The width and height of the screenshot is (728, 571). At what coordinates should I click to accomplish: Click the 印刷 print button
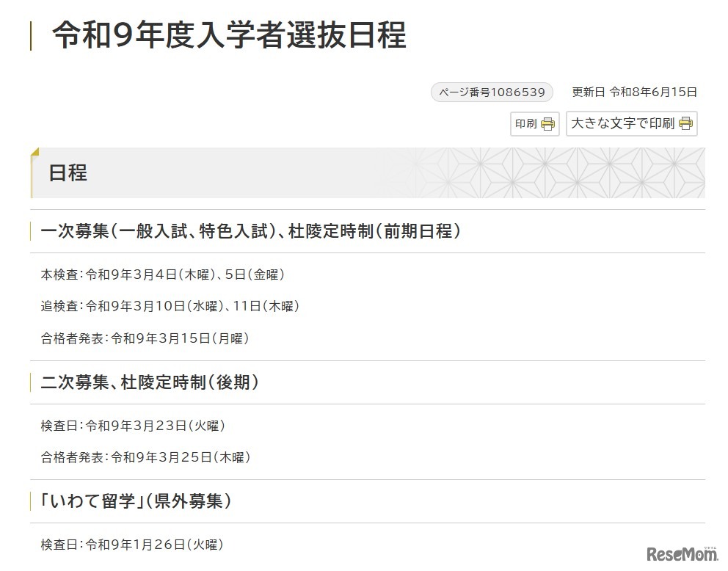coord(534,123)
